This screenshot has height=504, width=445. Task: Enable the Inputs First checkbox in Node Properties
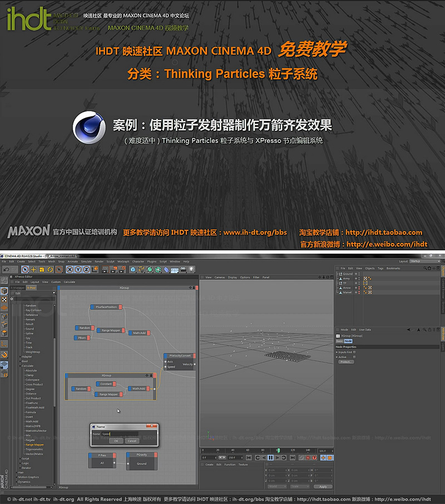coord(354,352)
